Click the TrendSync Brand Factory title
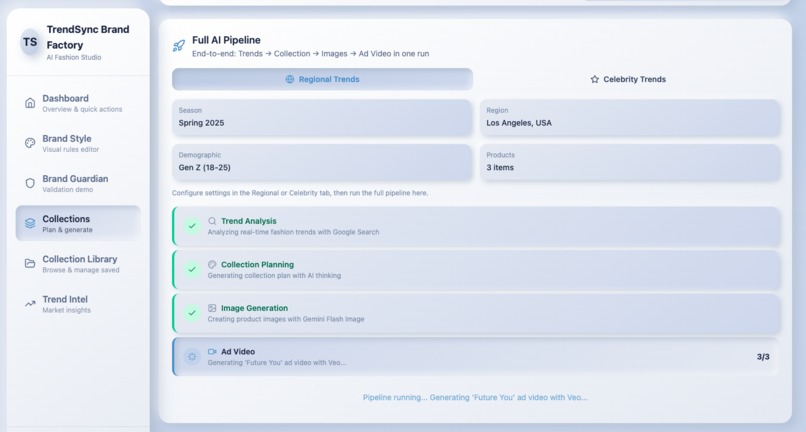 point(88,37)
